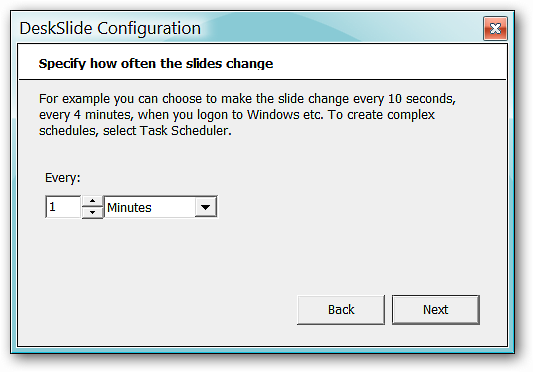Click the Next button
533x372 pixels.
pos(435,310)
